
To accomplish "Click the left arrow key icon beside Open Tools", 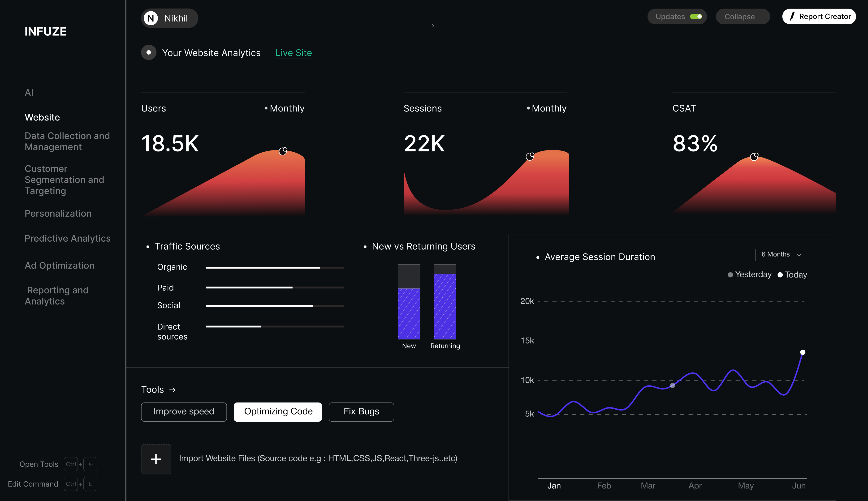I will coord(91,464).
